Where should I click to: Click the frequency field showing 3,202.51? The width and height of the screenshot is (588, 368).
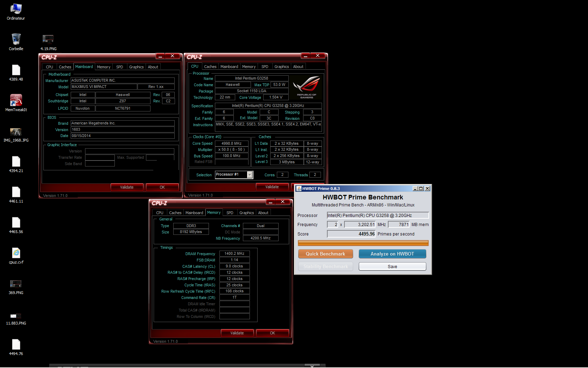click(x=360, y=224)
